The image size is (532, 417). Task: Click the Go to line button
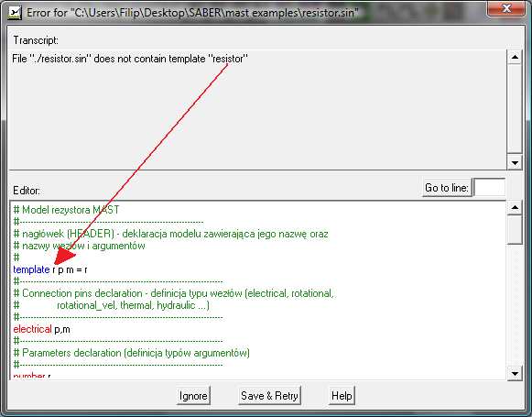coord(447,188)
